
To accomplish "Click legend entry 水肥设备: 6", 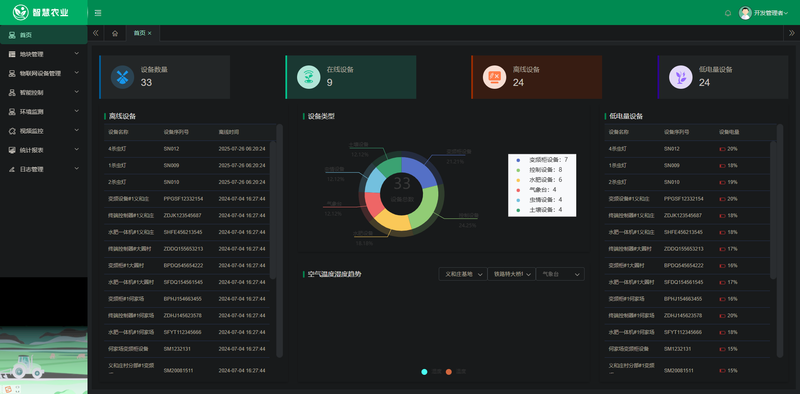I will tap(539, 180).
